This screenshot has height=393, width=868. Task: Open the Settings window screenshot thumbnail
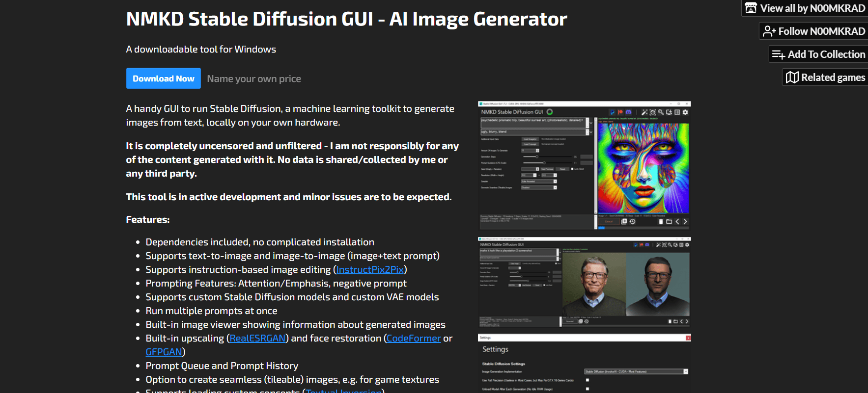(x=585, y=364)
